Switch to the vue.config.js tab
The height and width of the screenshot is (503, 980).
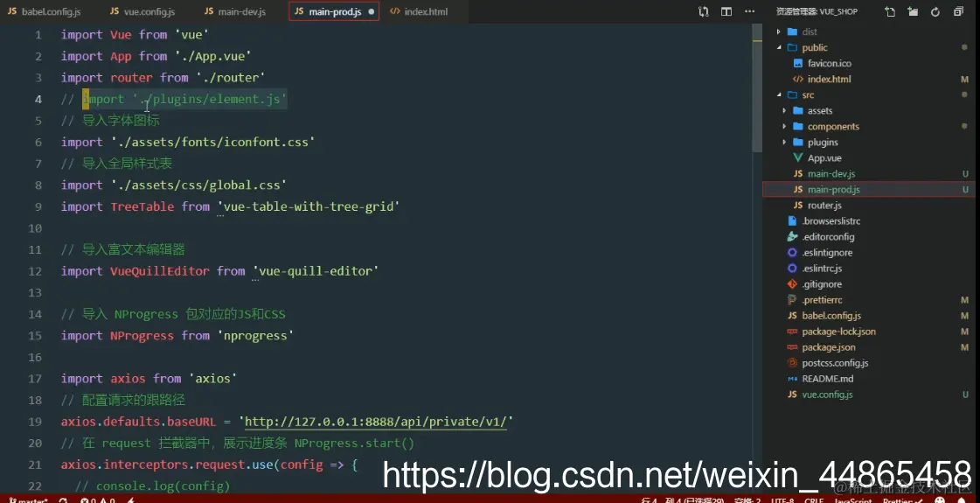pos(142,11)
